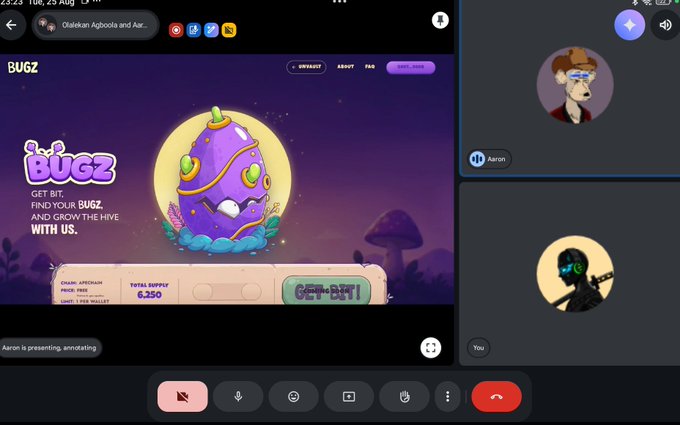Mute the microphone
680x425 pixels.
click(x=238, y=396)
